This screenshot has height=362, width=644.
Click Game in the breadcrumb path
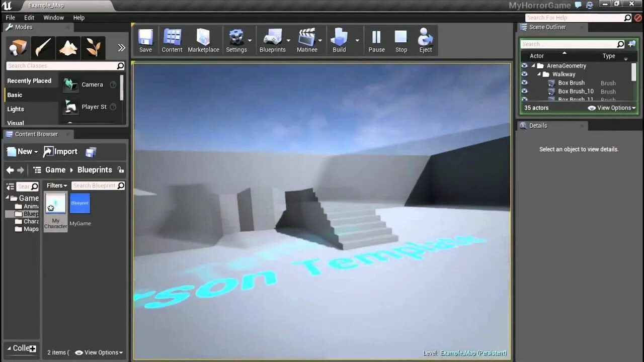click(55, 170)
